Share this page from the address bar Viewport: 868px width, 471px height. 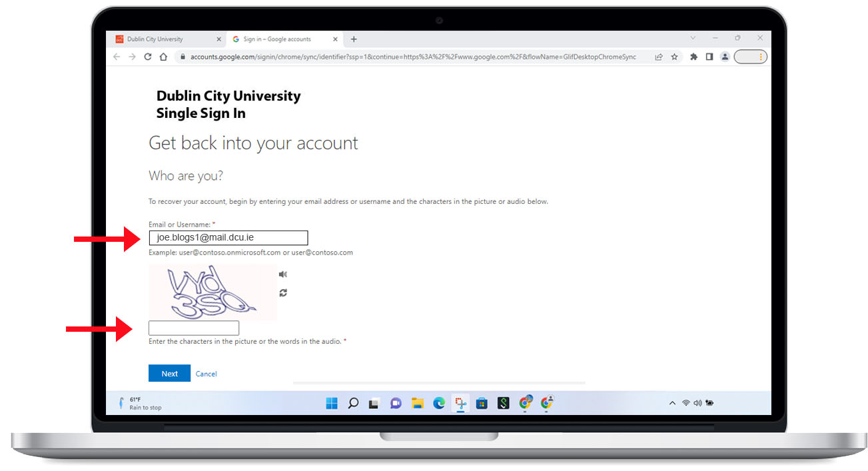coord(659,57)
